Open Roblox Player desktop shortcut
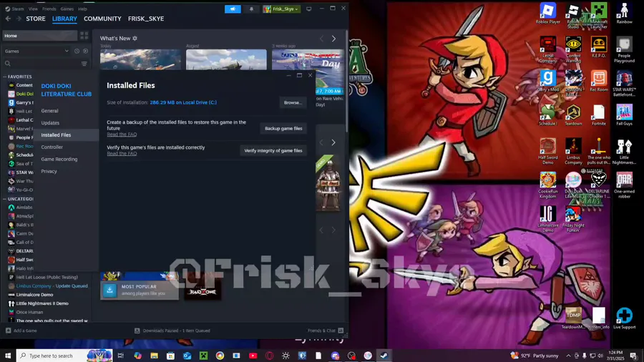 coord(548,13)
